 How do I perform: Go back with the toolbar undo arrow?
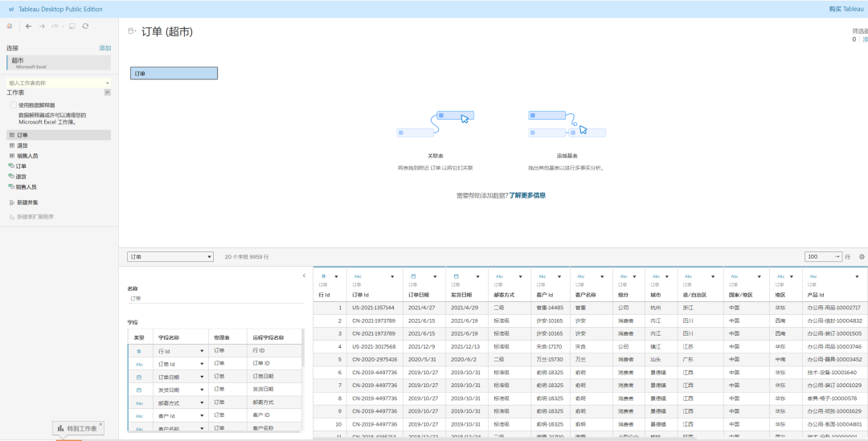(x=29, y=26)
